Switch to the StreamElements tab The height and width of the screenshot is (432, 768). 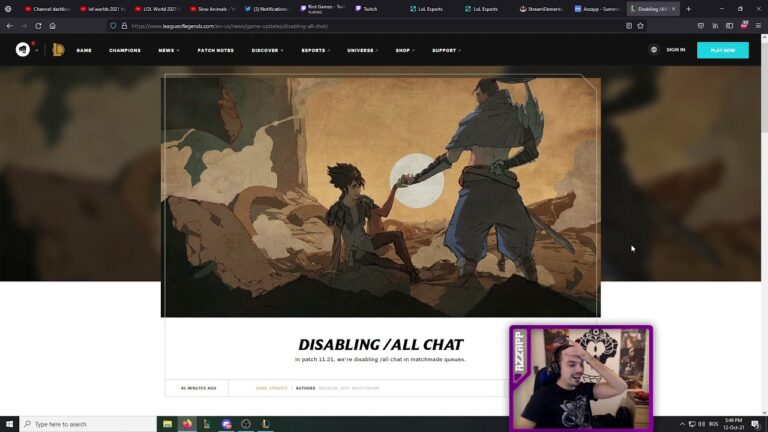coord(542,9)
